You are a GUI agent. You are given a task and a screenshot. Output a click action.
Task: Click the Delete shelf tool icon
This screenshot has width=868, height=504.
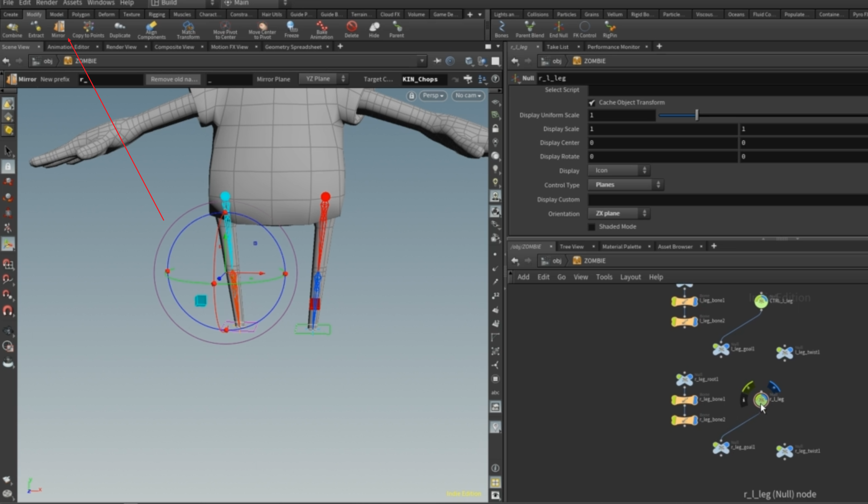click(x=351, y=27)
